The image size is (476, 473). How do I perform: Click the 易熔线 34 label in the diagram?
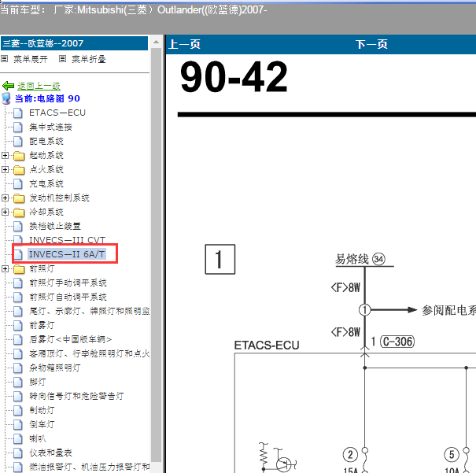[x=360, y=259]
